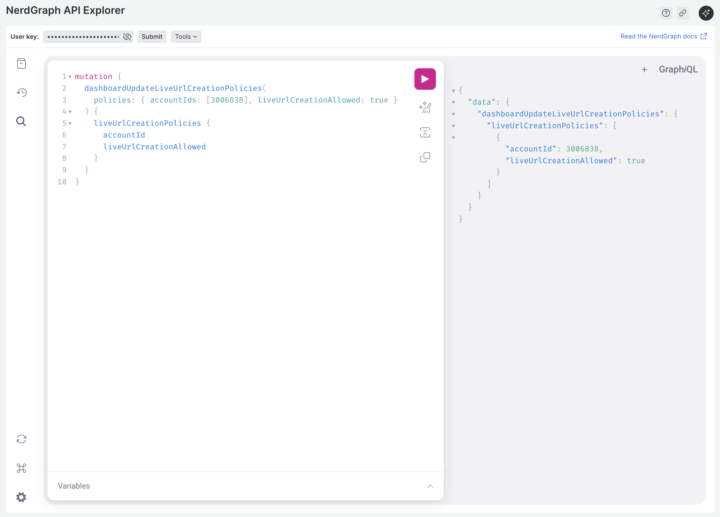
Task: Open GraphiQL settings gear
Action: click(21, 497)
